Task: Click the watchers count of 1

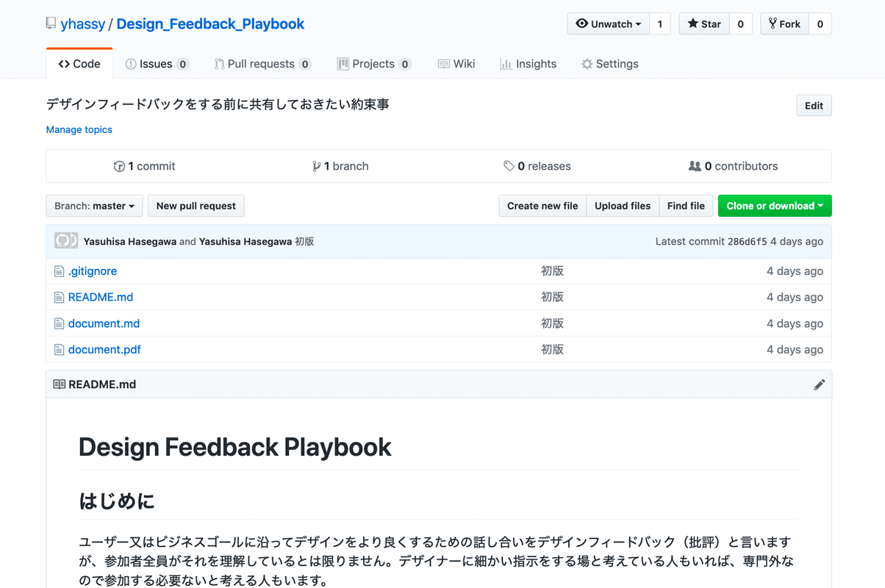Action: pyautogui.click(x=660, y=24)
